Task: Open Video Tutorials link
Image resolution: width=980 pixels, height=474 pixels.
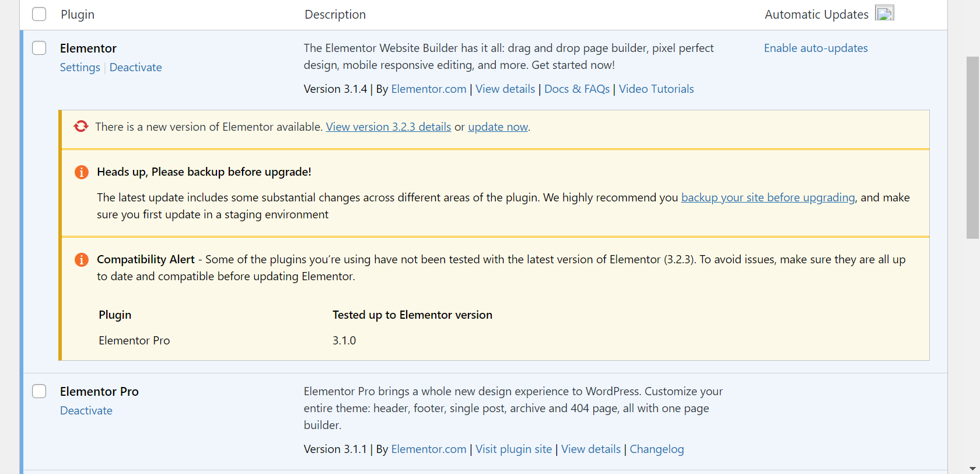Action: [x=656, y=89]
